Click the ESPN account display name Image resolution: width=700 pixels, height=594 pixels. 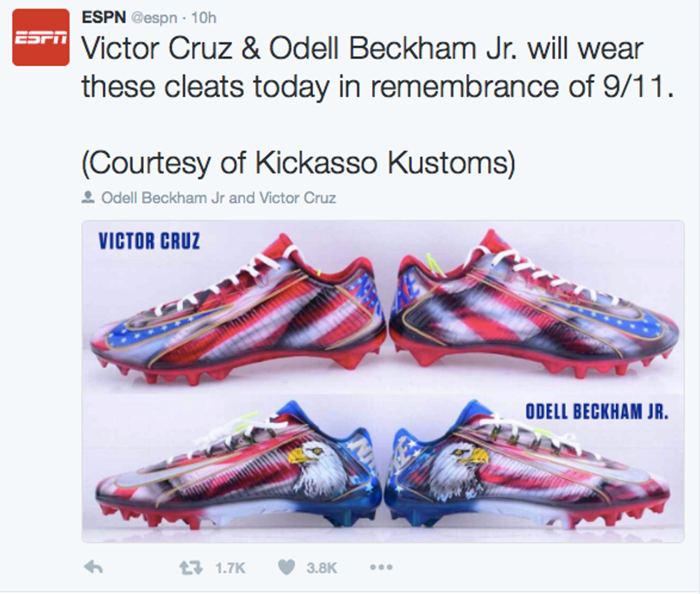coord(104,16)
